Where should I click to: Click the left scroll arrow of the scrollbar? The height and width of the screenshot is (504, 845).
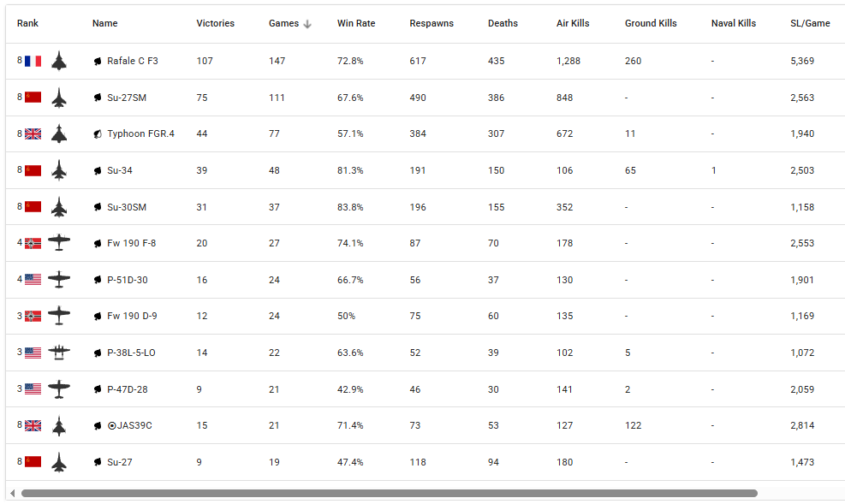pos(12,493)
